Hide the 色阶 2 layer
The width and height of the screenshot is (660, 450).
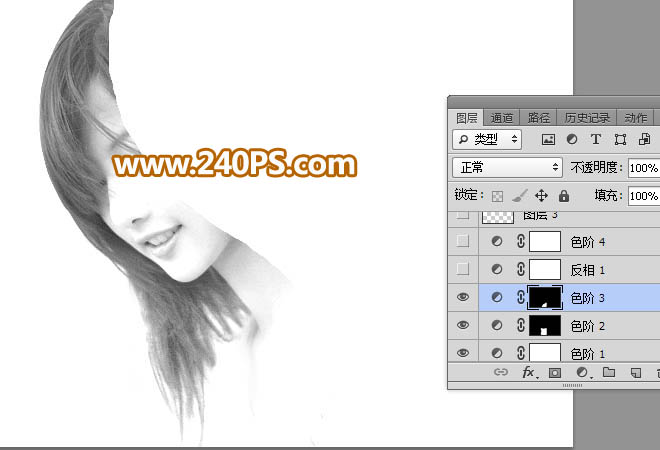[463, 325]
